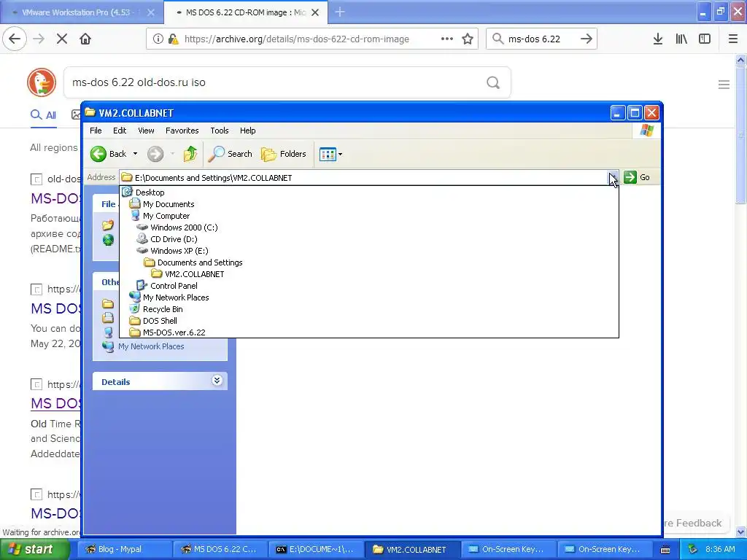
Task: Click the CD Drive disc icon
Action: coord(142,238)
